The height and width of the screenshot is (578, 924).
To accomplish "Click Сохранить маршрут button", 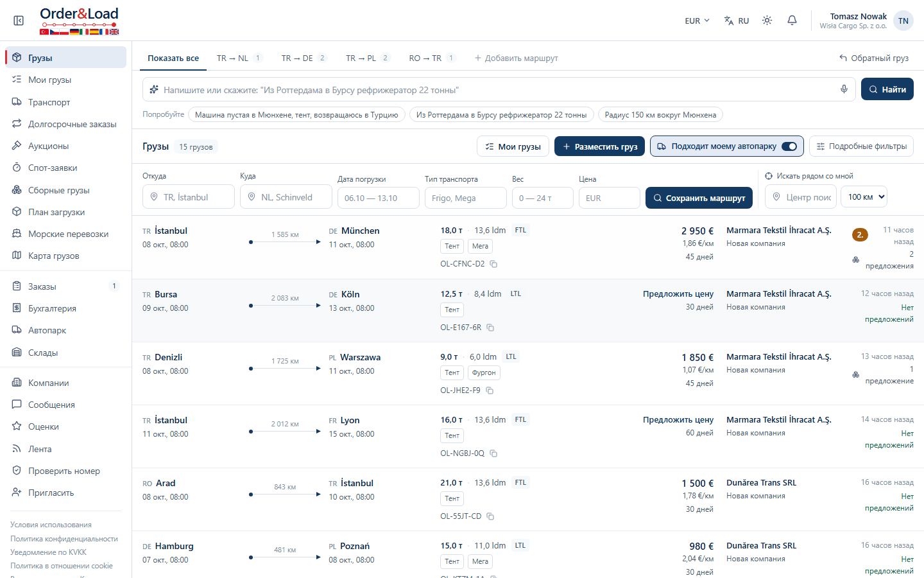I will click(699, 198).
